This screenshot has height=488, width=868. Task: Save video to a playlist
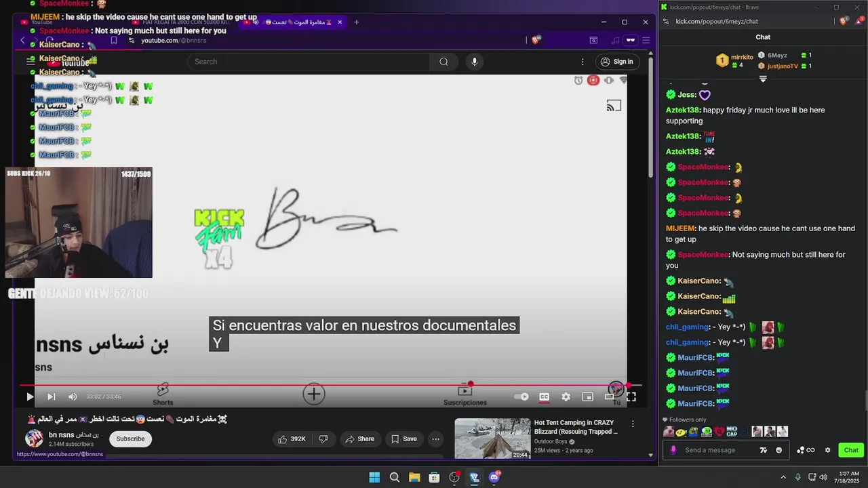coord(403,439)
